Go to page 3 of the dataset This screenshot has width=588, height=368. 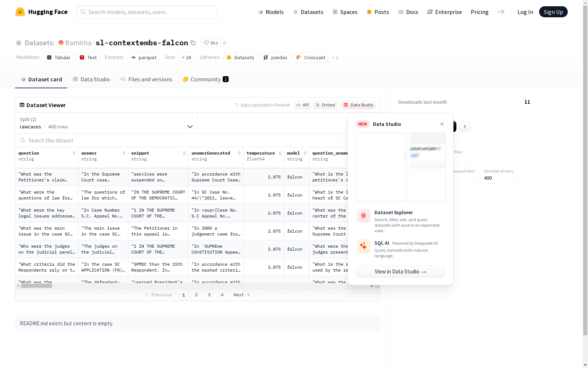click(209, 295)
